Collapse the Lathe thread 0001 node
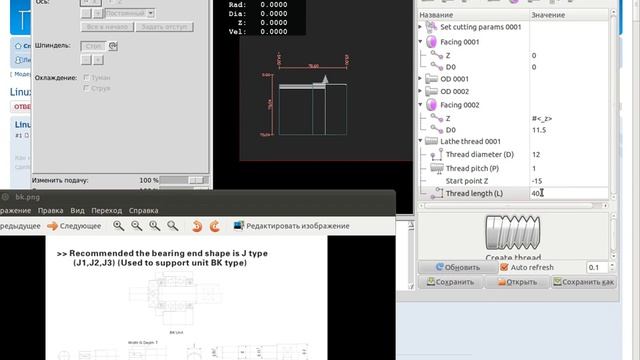 click(x=420, y=141)
